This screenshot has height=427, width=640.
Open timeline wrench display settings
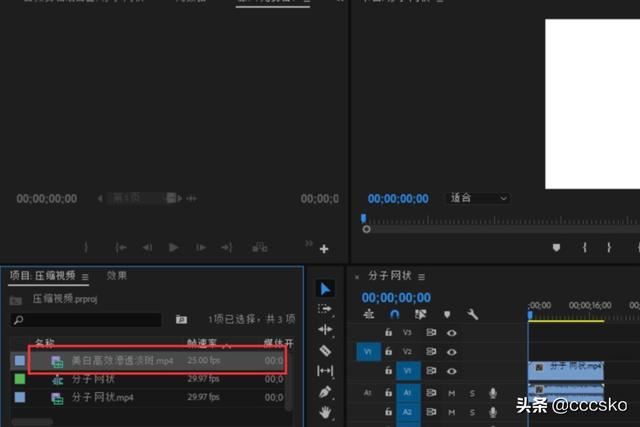(472, 314)
